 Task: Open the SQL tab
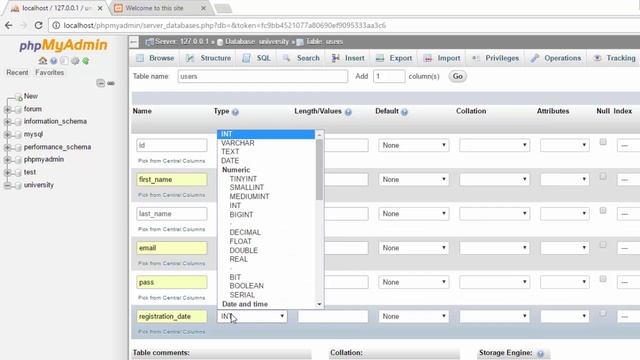point(256,58)
